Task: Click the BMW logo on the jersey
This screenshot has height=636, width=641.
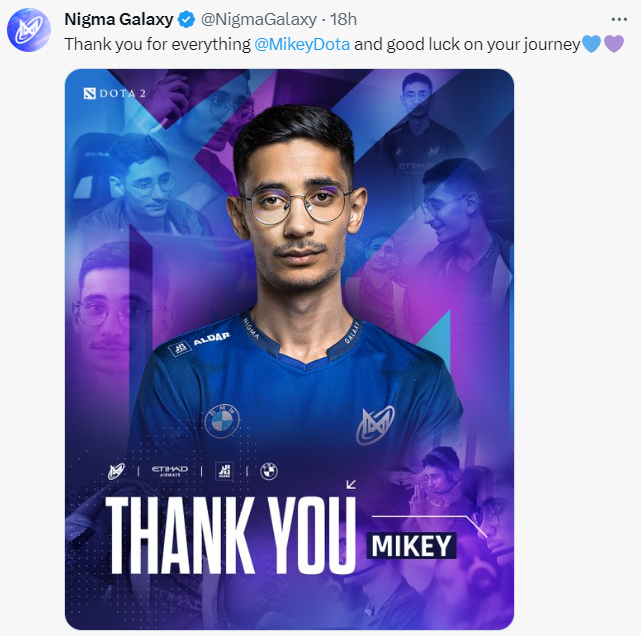Action: tap(222, 421)
